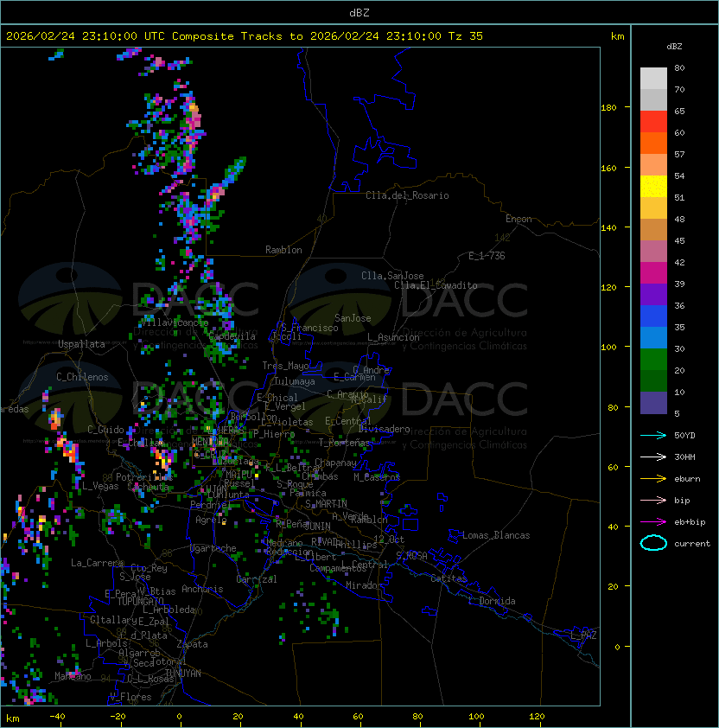Click the 'Tulumaya' map label
Screen dimensions: 719x728
tap(295, 381)
